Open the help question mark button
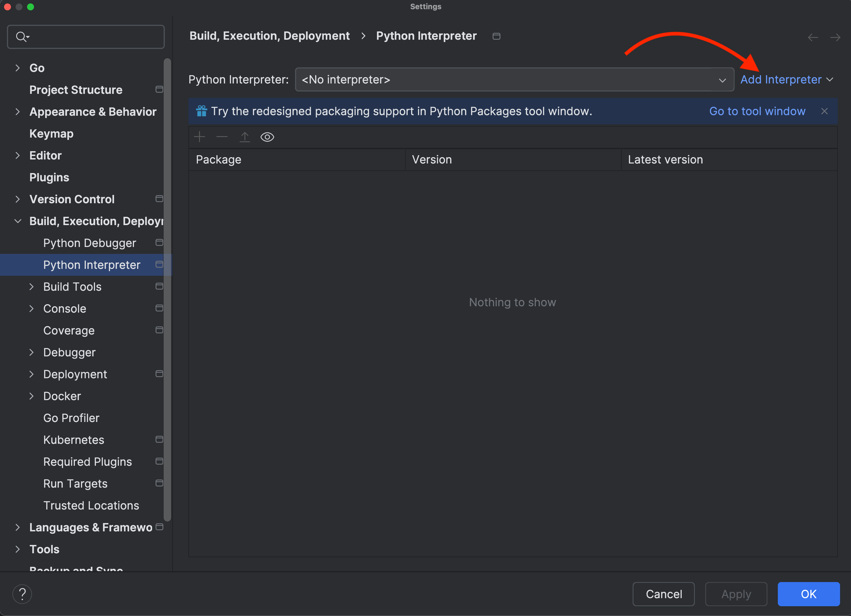Screen dimensions: 851x616 coord(22,594)
